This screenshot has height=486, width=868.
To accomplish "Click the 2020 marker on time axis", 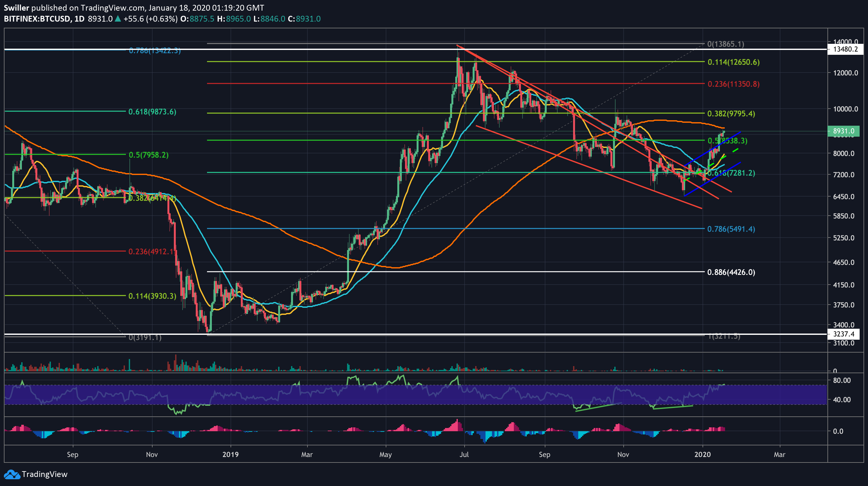I will click(702, 454).
